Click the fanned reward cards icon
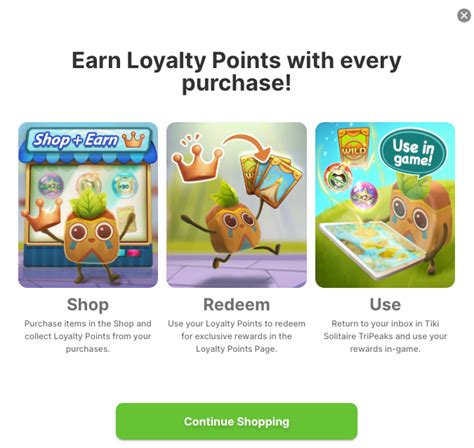The height and width of the screenshot is (448, 474). click(x=271, y=180)
